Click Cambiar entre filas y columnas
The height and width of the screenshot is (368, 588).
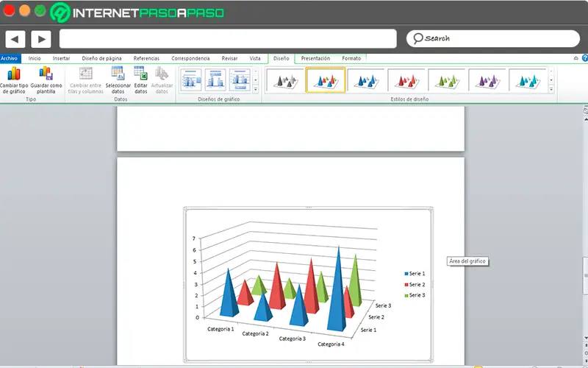point(86,80)
